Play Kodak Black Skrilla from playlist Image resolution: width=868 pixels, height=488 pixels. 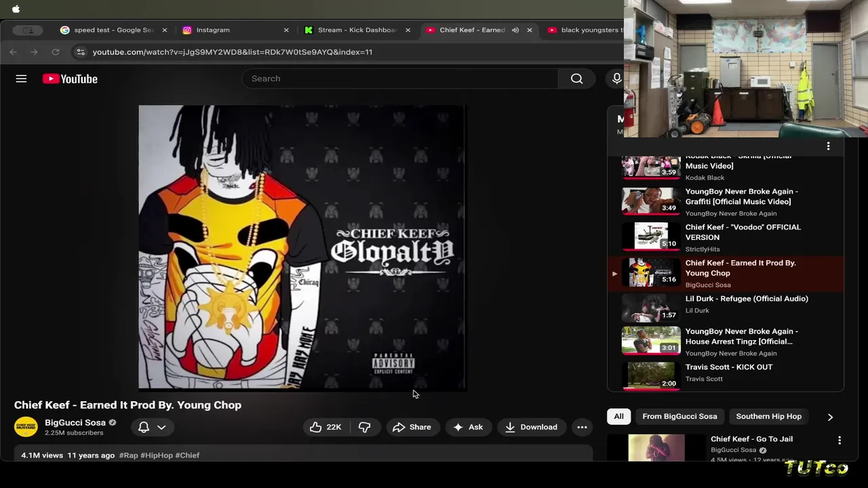726,166
